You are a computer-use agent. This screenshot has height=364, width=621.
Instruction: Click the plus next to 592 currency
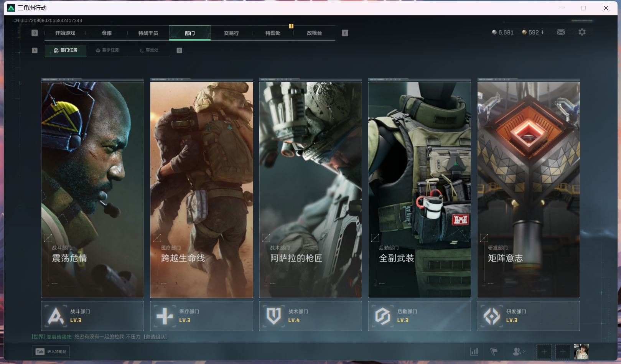pyautogui.click(x=542, y=32)
